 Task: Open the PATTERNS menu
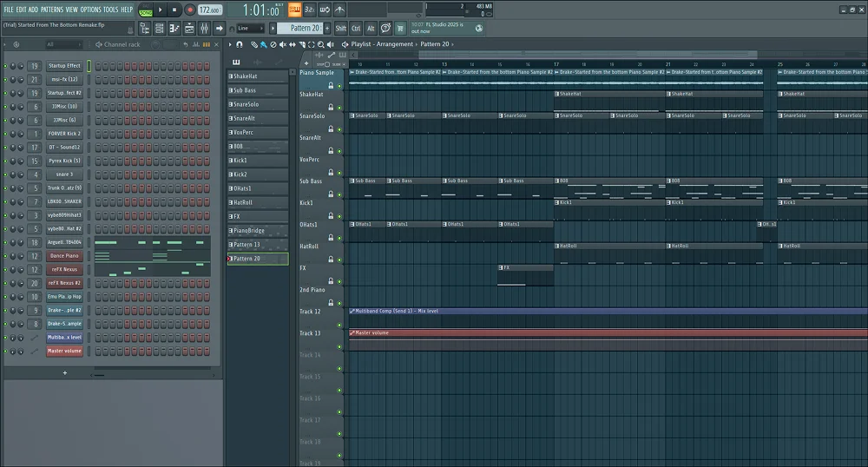pyautogui.click(x=52, y=10)
